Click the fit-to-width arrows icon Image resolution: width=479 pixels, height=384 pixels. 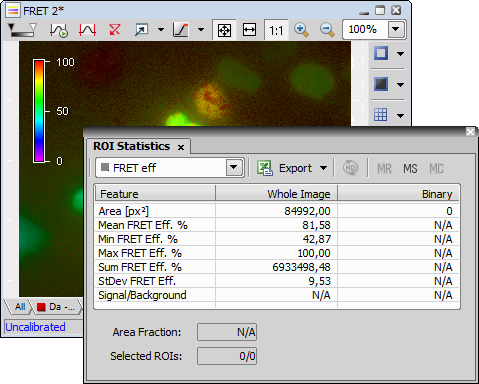coord(249,30)
